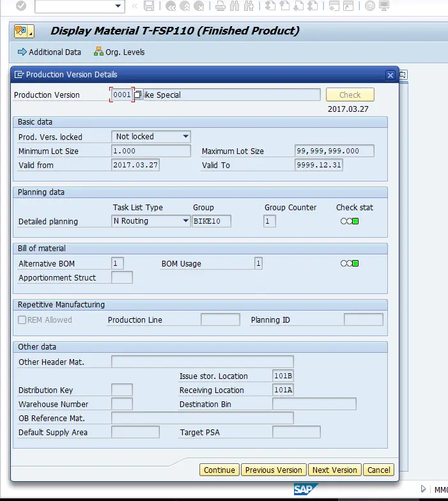Click the Continue button
The width and height of the screenshot is (448, 501).
219,470
